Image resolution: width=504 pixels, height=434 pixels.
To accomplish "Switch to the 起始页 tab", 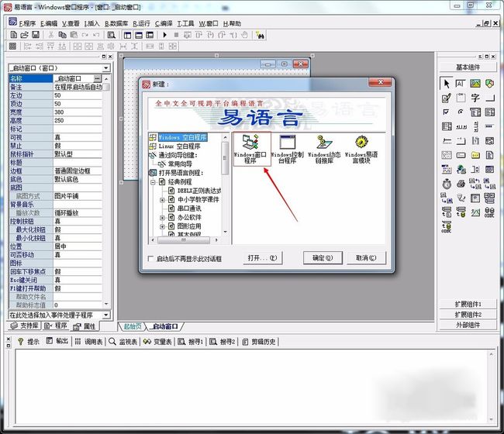I will pos(132,326).
